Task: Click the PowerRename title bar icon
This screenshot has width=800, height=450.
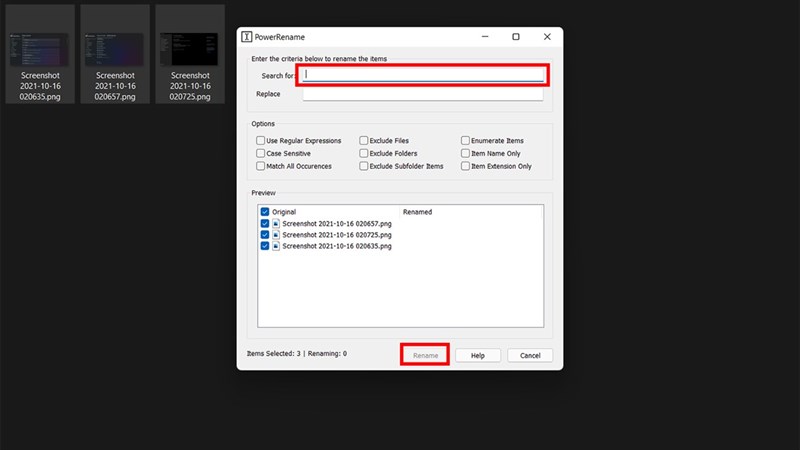Action: pyautogui.click(x=246, y=37)
